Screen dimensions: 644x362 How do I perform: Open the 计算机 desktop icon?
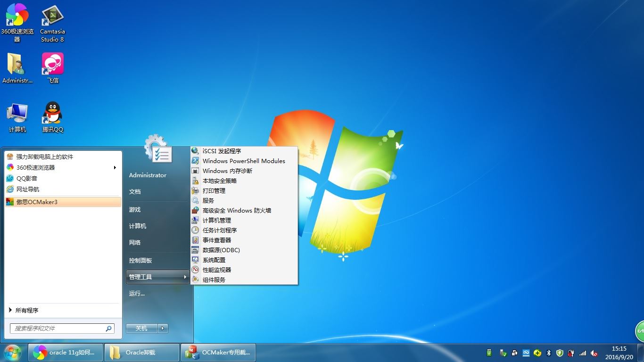point(17,117)
